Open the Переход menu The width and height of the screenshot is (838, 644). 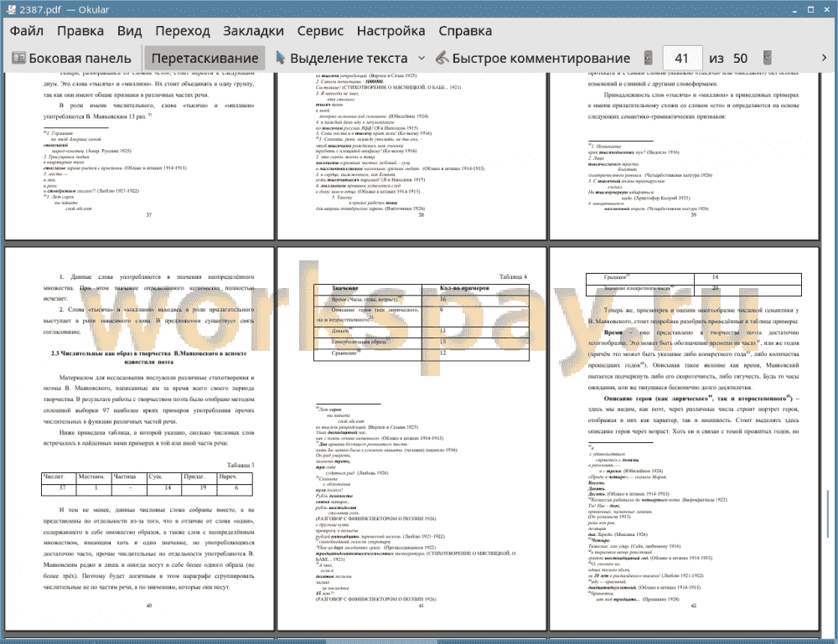click(182, 31)
